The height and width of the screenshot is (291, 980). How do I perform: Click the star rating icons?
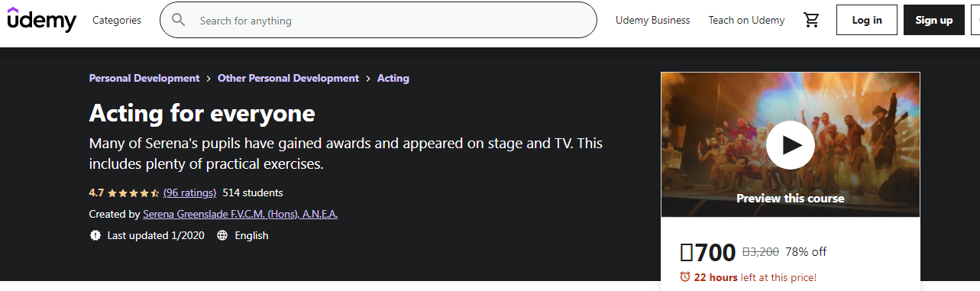pos(134,192)
